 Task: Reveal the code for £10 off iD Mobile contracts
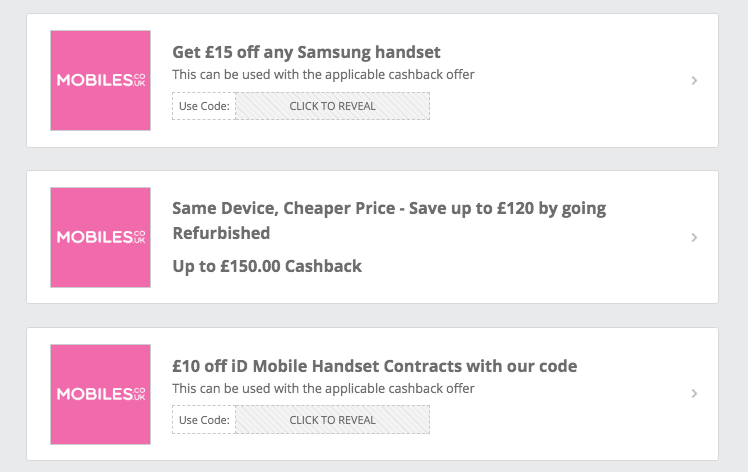click(x=332, y=420)
